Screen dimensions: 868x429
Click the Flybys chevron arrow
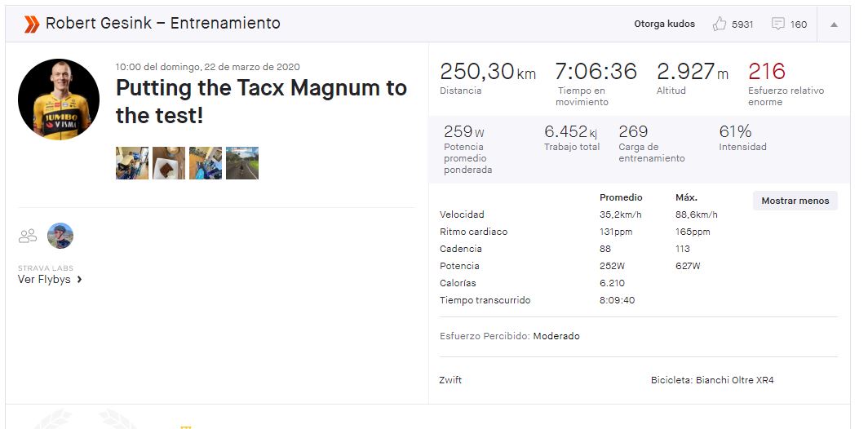79,280
